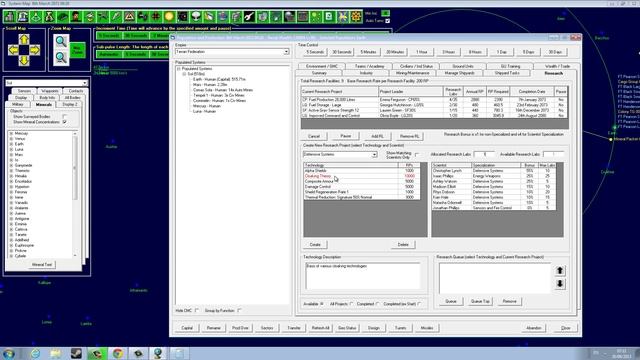Viewport: 640px width, 360px height.
Task: Click the mushroom cloud toolbar icon
Action: pos(196,17)
